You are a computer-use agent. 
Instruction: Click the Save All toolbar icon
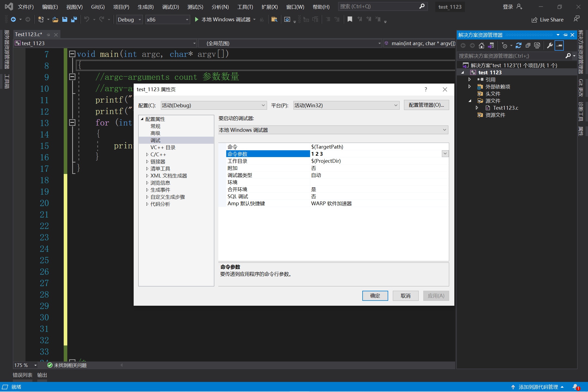coord(74,19)
